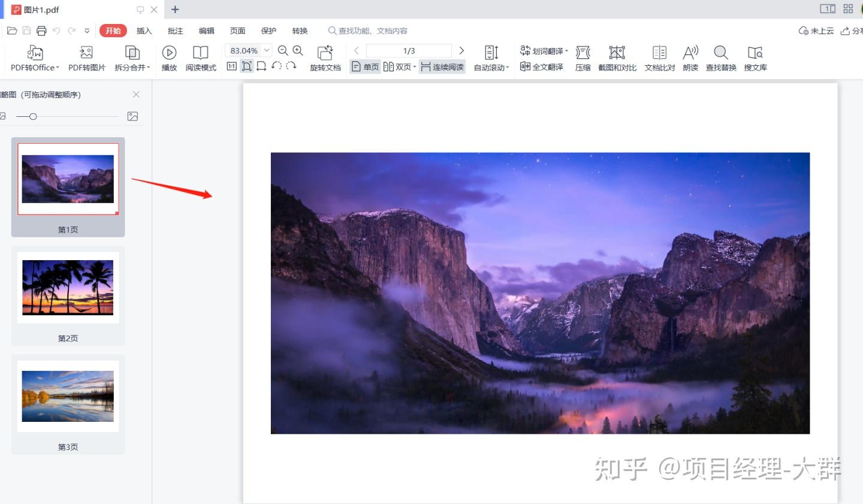Start the 播放 slideshow mode

[x=170, y=59]
